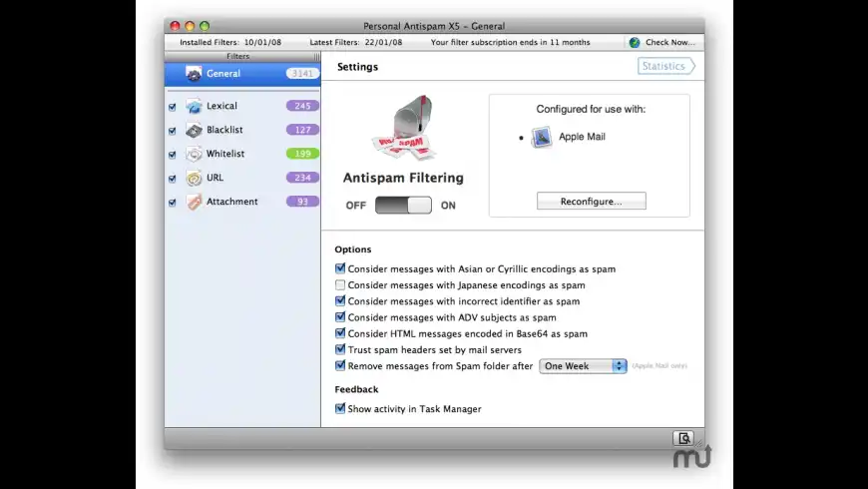Click the Attachment filter icon
Screen dimensions: 868x489
click(x=194, y=202)
